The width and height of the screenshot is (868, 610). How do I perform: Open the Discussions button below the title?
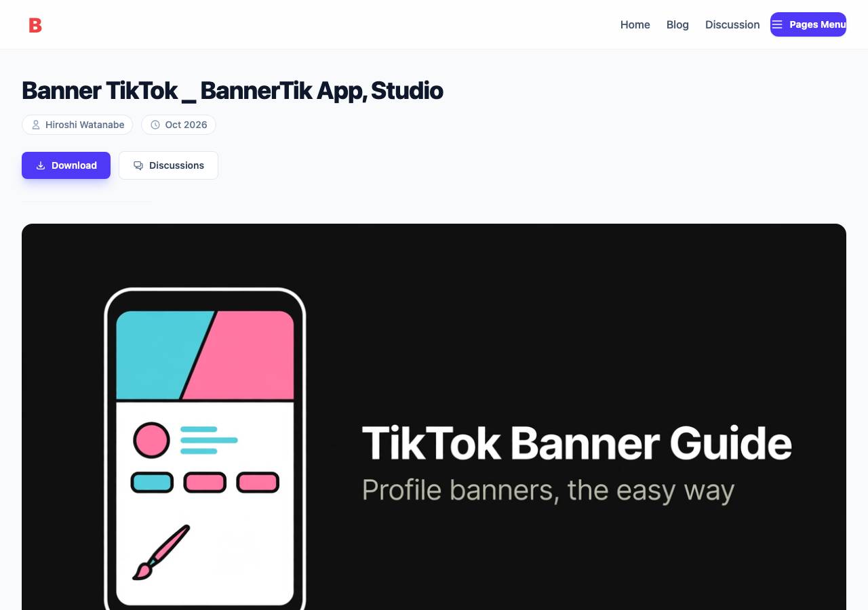(168, 165)
